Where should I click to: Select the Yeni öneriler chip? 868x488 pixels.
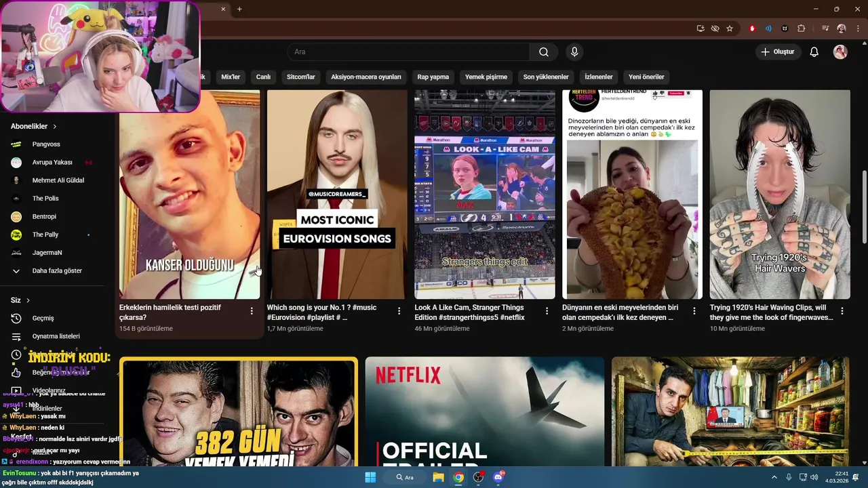point(646,77)
